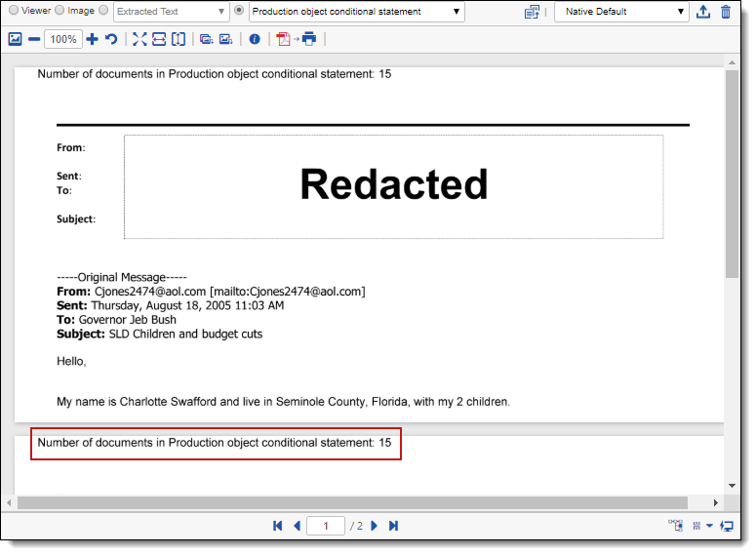Select the Extracted Text radio button

pos(103,10)
